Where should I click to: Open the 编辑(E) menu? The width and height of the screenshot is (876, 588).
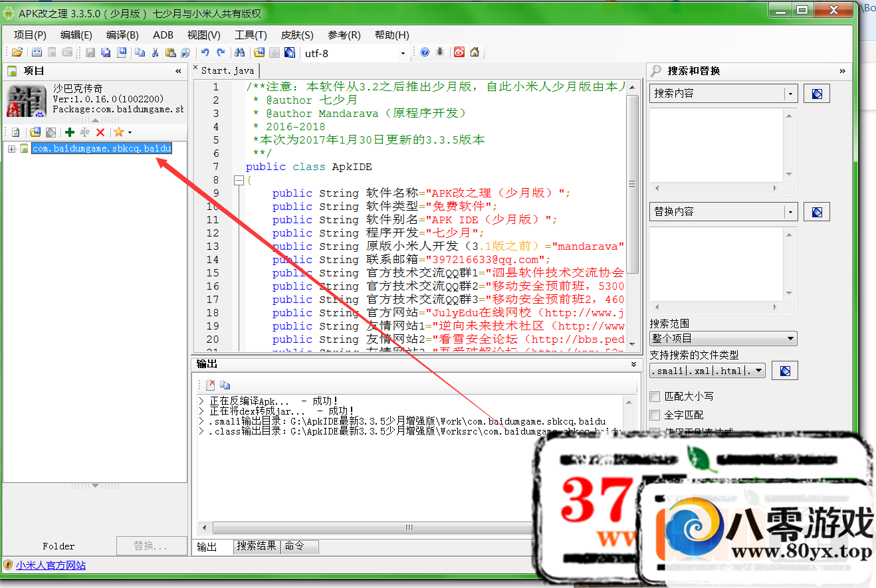click(76, 35)
